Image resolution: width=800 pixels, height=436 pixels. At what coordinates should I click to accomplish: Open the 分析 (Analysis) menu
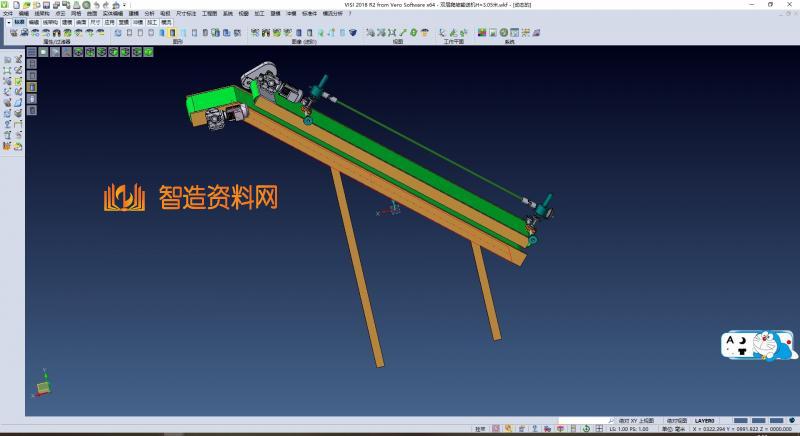click(x=149, y=13)
